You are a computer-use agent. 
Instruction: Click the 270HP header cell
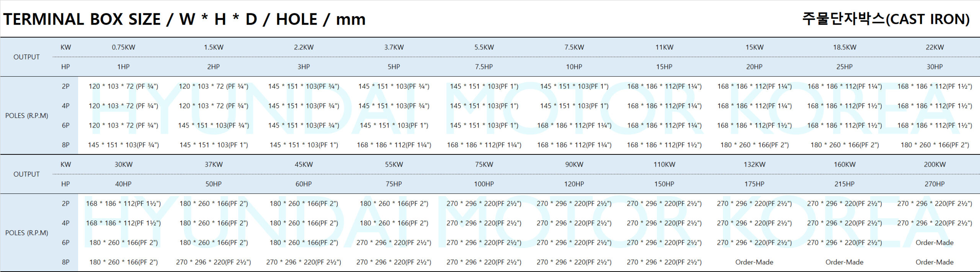click(x=934, y=184)
